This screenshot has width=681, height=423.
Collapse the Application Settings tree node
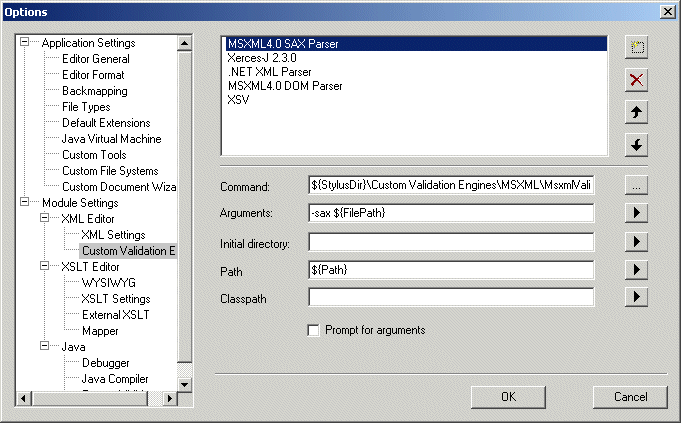(26, 43)
